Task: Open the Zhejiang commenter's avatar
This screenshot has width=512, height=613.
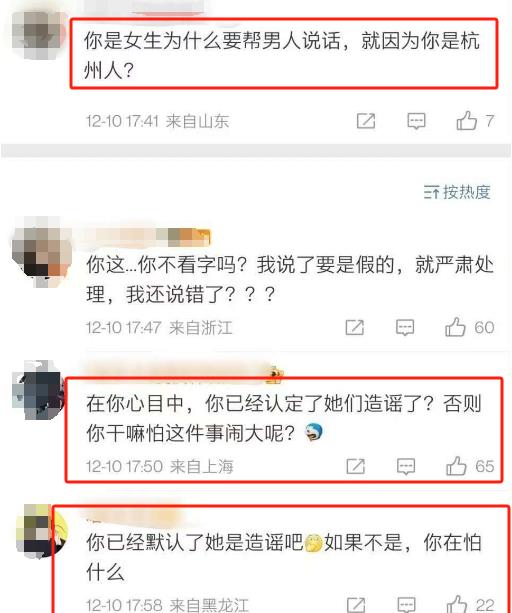Action: pos(41,252)
